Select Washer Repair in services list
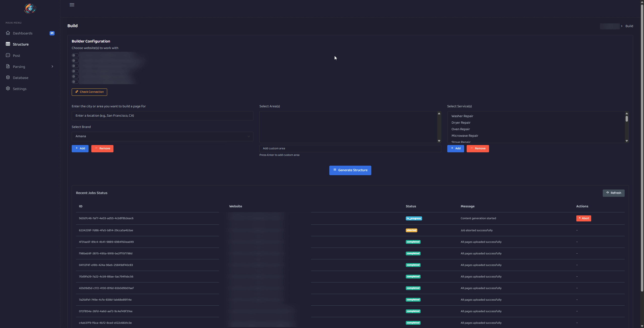The image size is (644, 328). (x=462, y=116)
